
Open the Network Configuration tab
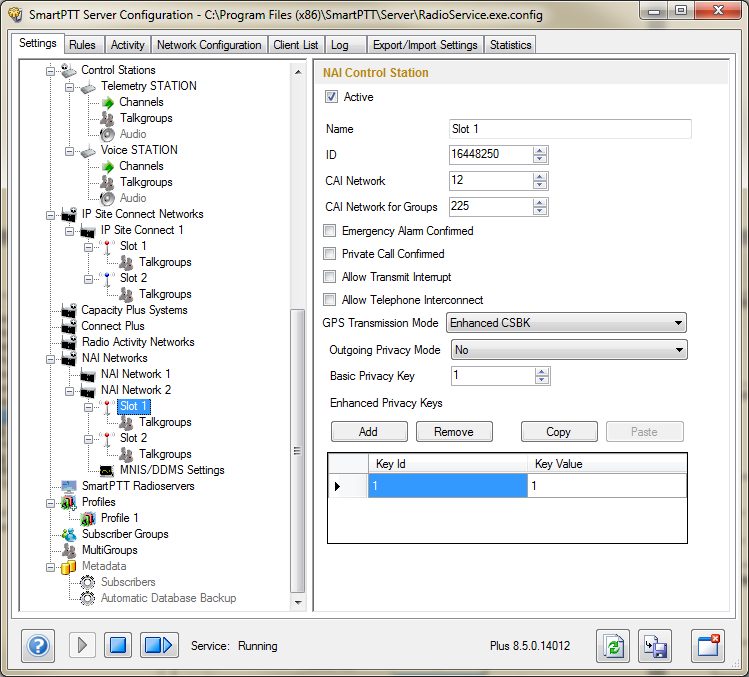pos(209,45)
